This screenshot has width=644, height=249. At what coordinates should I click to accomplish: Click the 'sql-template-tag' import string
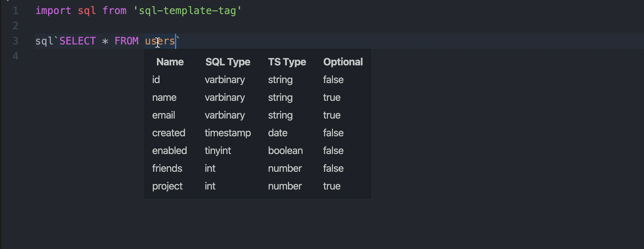pos(188,11)
